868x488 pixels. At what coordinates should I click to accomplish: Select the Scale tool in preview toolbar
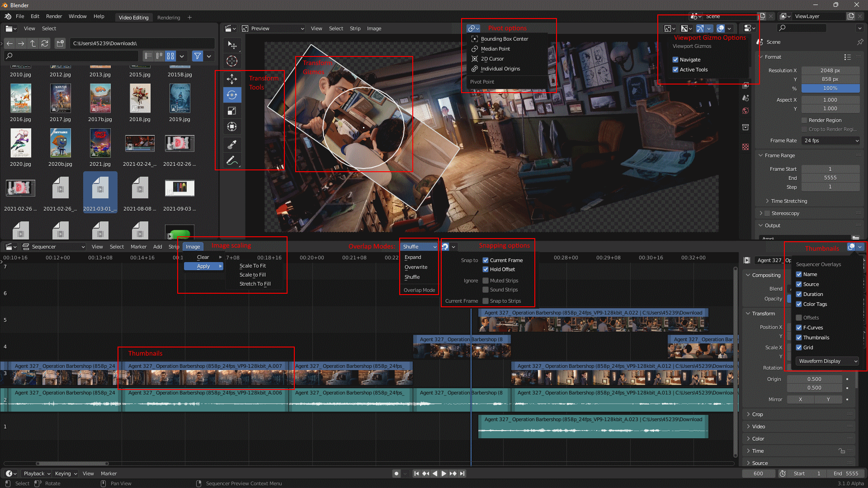pyautogui.click(x=232, y=111)
